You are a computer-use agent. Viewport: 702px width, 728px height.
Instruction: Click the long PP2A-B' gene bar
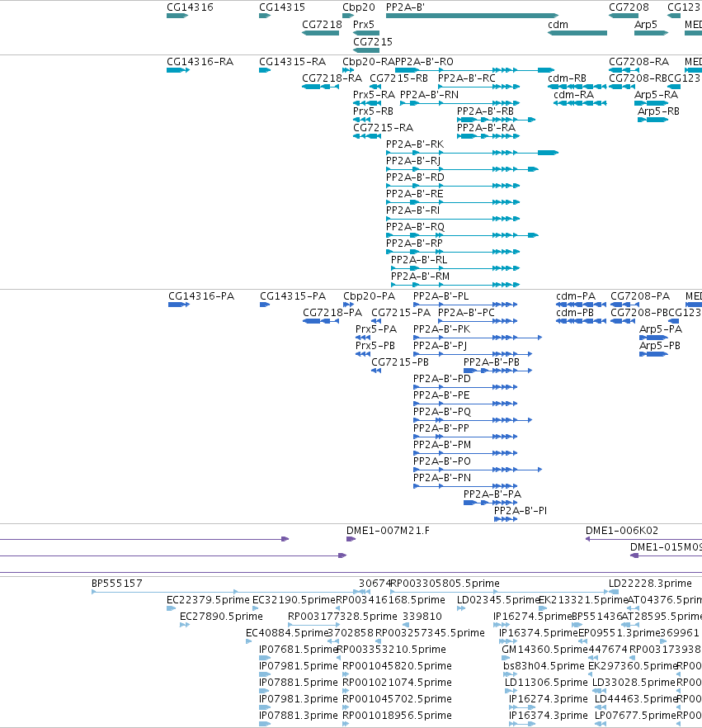pyautogui.click(x=472, y=16)
